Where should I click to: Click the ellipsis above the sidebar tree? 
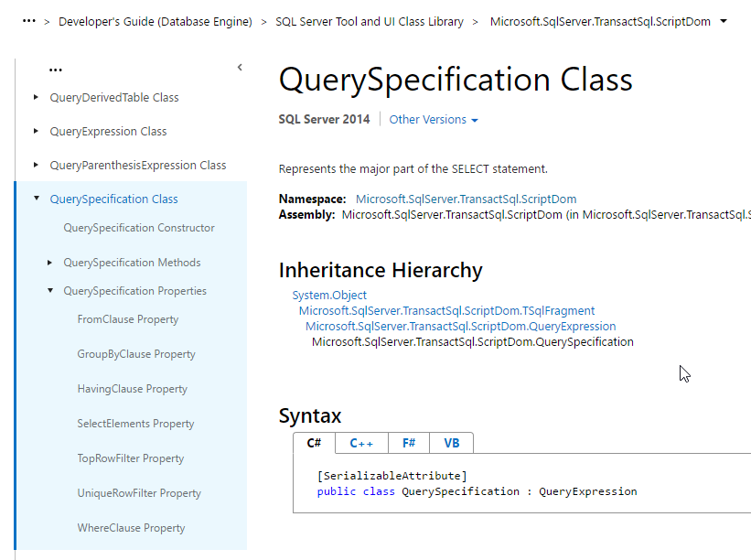pos(56,69)
